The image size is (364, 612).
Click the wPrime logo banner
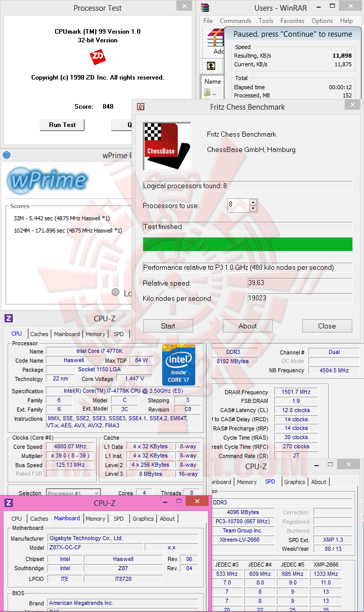47,181
